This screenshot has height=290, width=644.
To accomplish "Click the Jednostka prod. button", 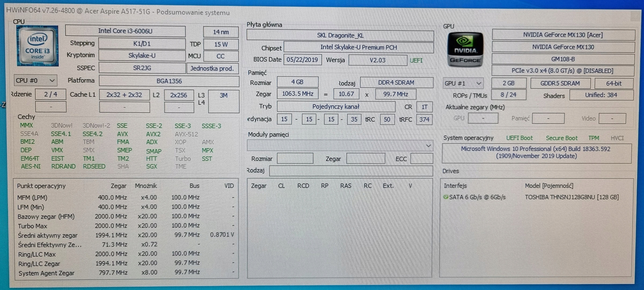I will pos(212,68).
